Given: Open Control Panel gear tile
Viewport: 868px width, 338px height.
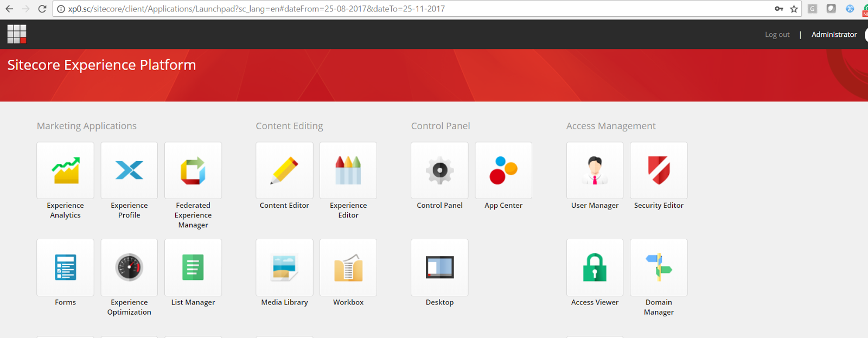Looking at the screenshot, I should click(x=439, y=170).
